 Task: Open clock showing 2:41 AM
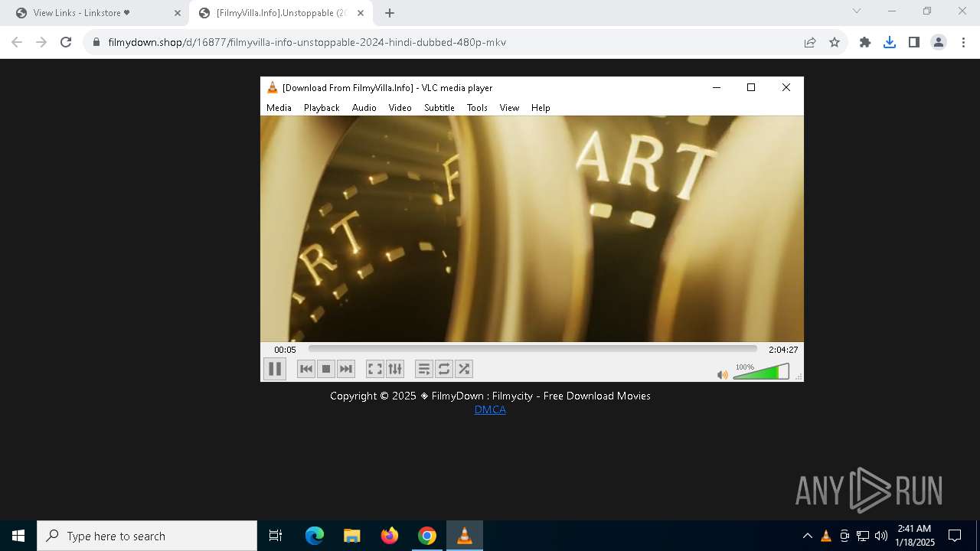pos(915,536)
